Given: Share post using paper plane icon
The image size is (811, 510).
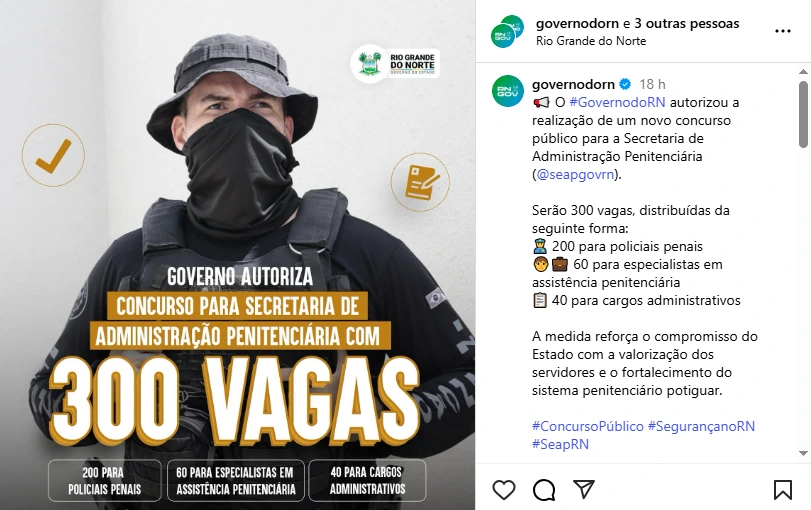Looking at the screenshot, I should click(583, 489).
